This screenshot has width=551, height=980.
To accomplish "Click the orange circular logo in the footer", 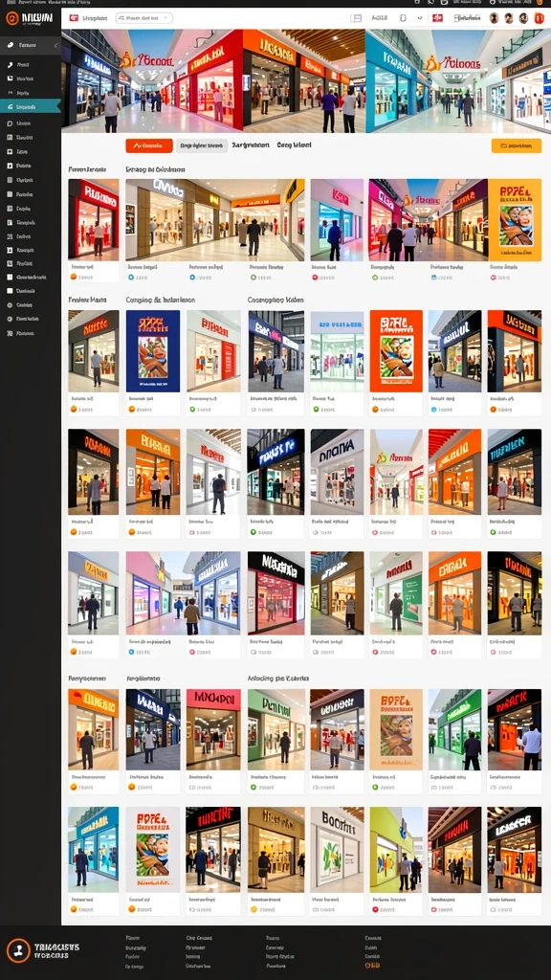I will click(x=18, y=950).
